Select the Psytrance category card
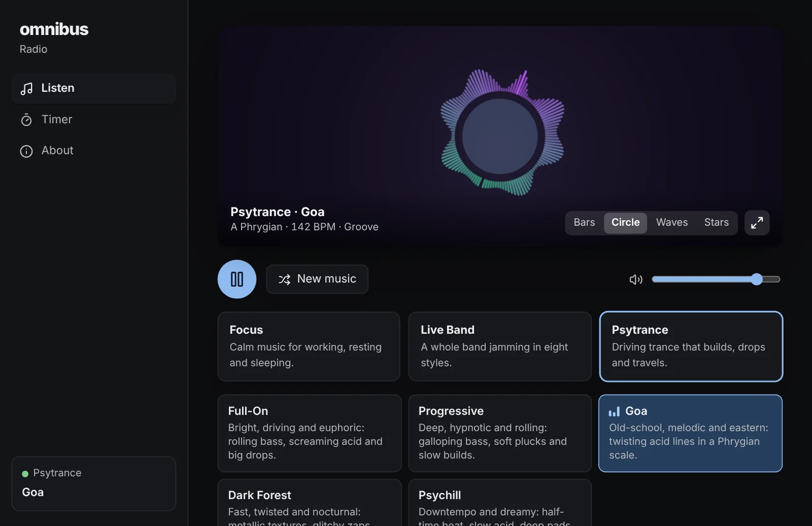Viewport: 812px width, 526px height. [691, 346]
